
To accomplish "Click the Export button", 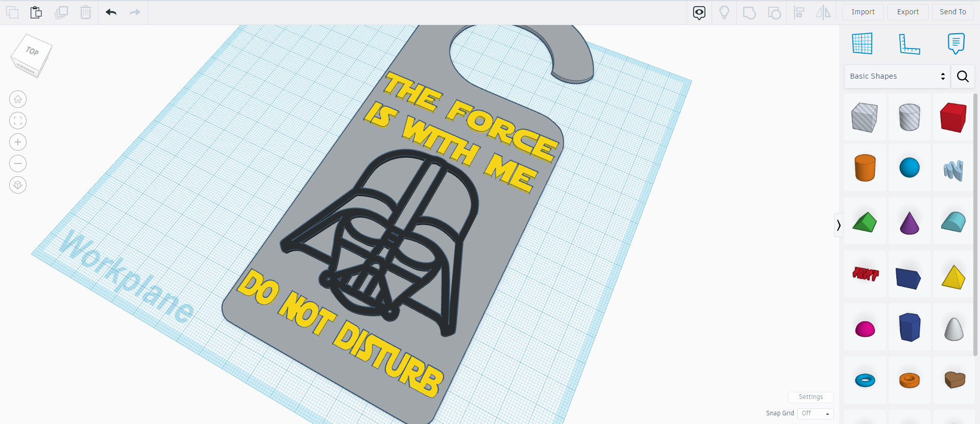I will (908, 12).
